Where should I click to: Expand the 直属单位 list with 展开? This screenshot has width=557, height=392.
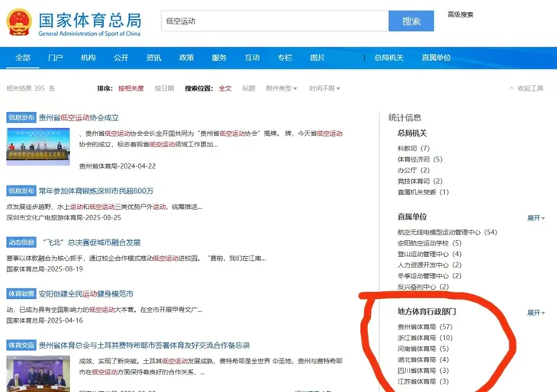pos(536,217)
